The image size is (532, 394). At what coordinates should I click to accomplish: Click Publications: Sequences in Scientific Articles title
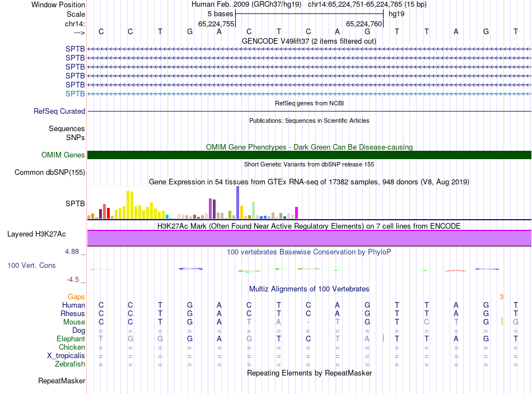309,120
